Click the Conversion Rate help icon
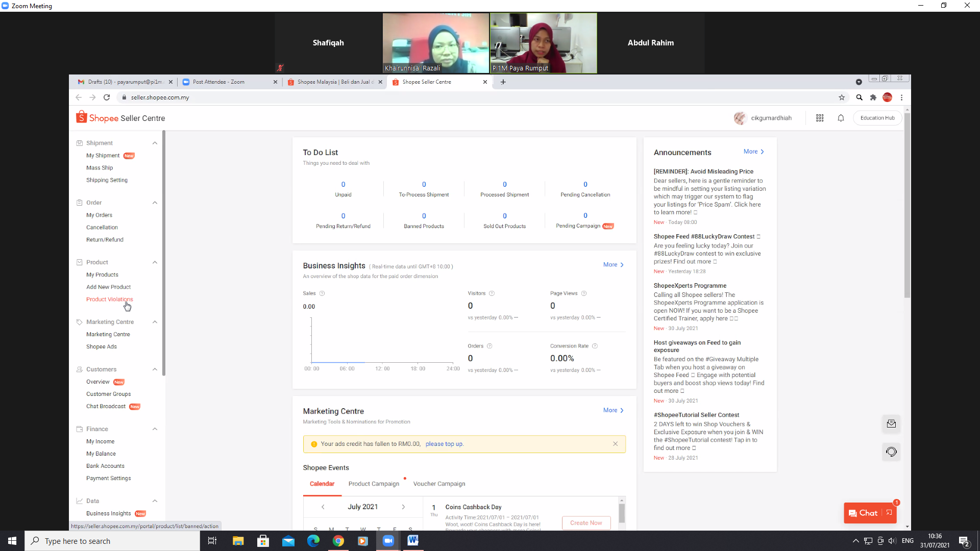Image resolution: width=980 pixels, height=551 pixels. coord(595,346)
